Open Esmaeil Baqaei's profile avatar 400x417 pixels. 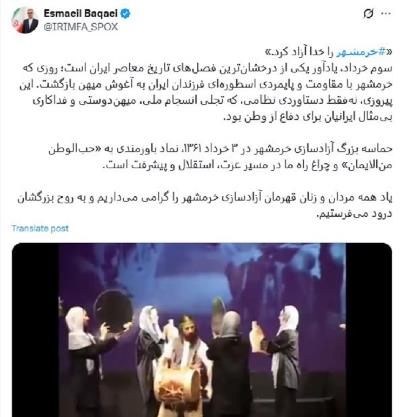point(25,20)
